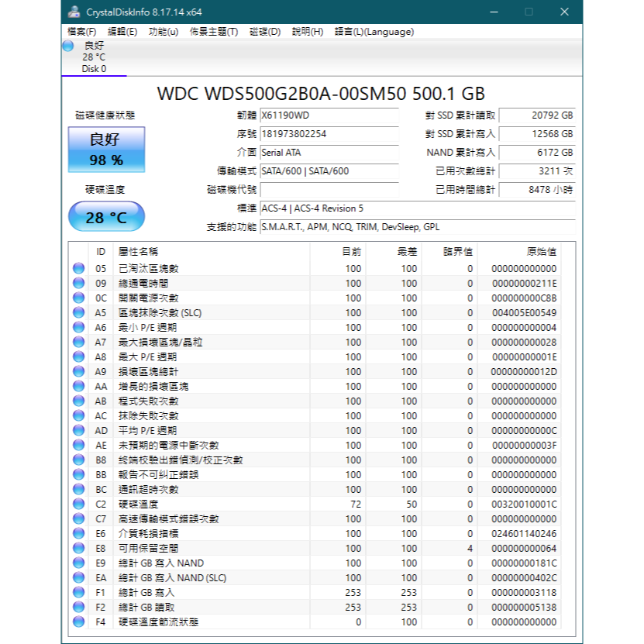
Task: Click the status orb for attribute BB
Action: (78, 475)
